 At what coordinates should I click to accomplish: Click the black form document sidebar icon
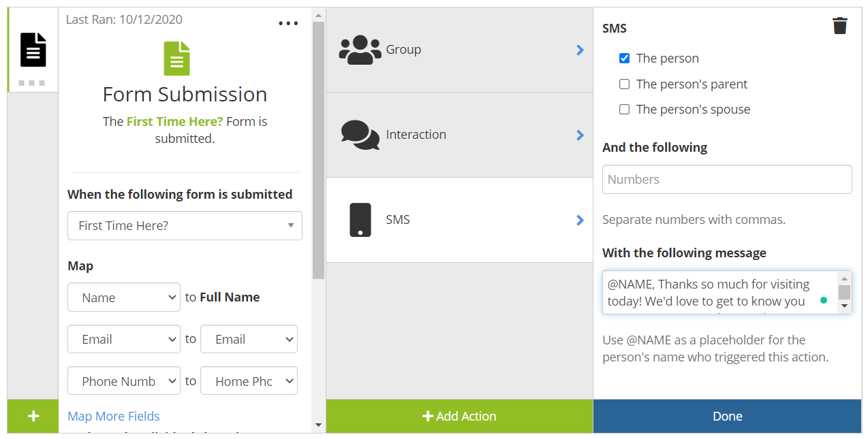coord(33,50)
